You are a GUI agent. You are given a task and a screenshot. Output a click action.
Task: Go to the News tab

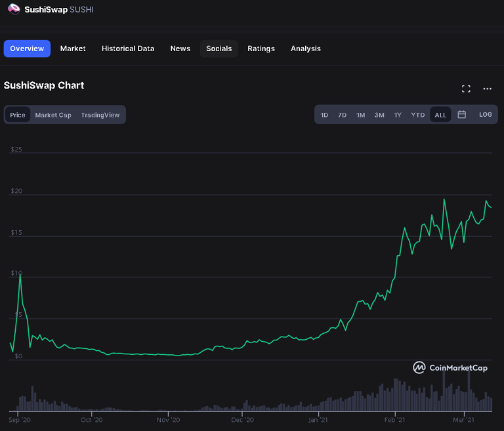[x=180, y=49]
